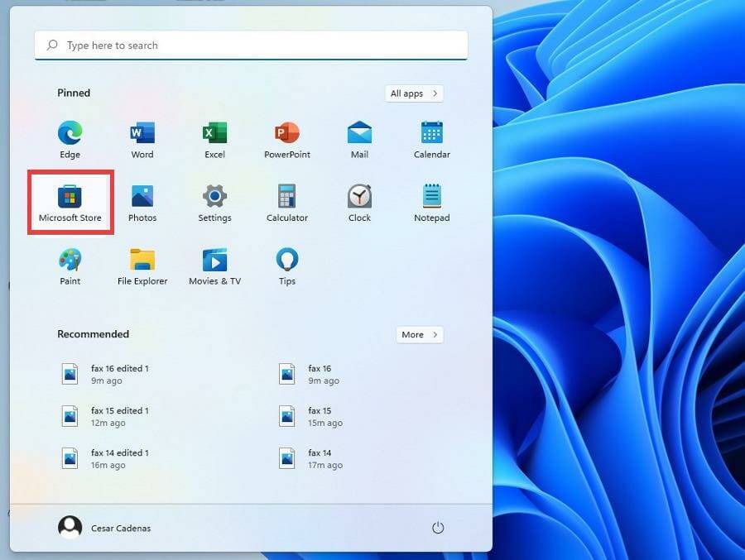Screen dimensions: 745x560
Task: Open recommended file fax 14 edited 1
Action: [x=105, y=459]
